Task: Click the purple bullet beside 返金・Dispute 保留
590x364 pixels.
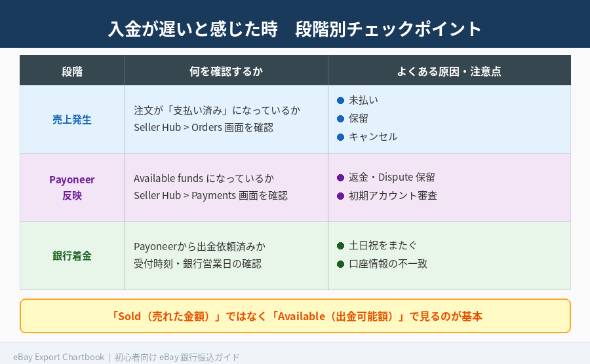Action: (340, 177)
